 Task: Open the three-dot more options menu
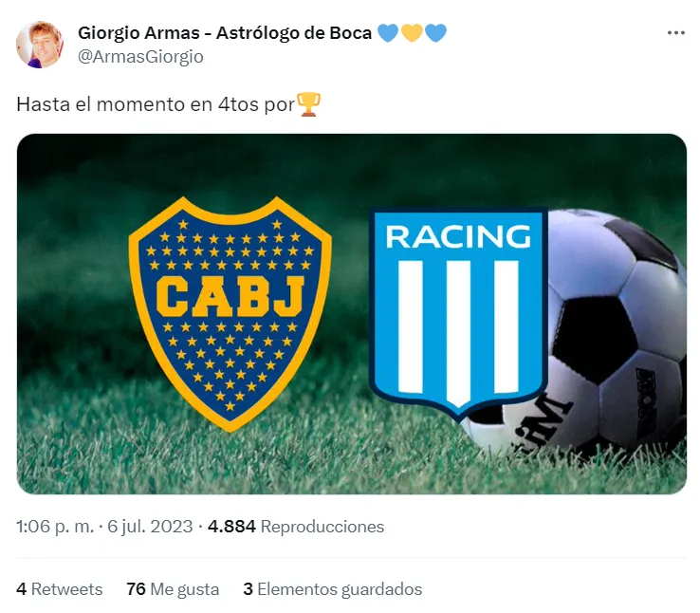point(676,33)
